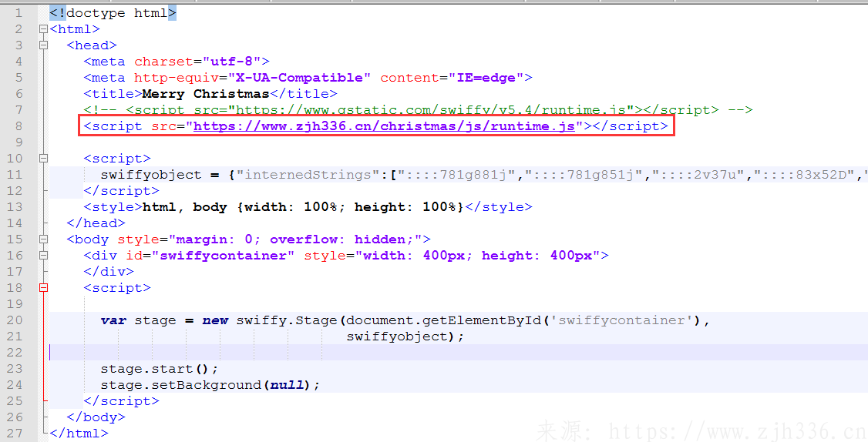Viewport: 868px width, 442px height.
Task: Click "swiffy.Stage" on line 20
Action: pos(287,320)
